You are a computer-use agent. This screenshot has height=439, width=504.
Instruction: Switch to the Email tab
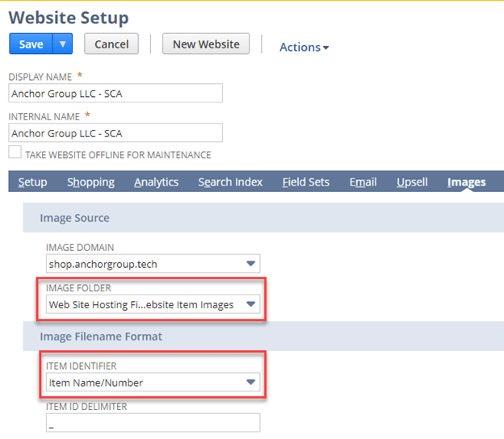(x=363, y=182)
